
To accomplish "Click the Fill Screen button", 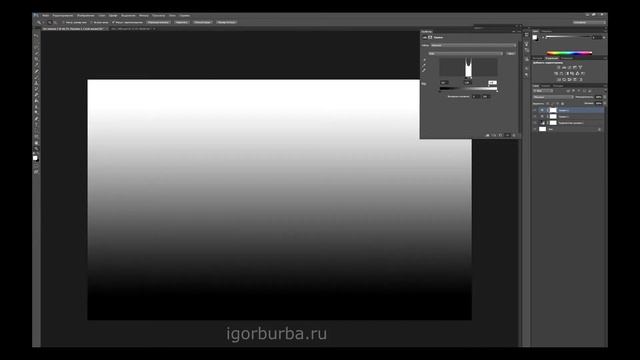I will (x=203, y=22).
